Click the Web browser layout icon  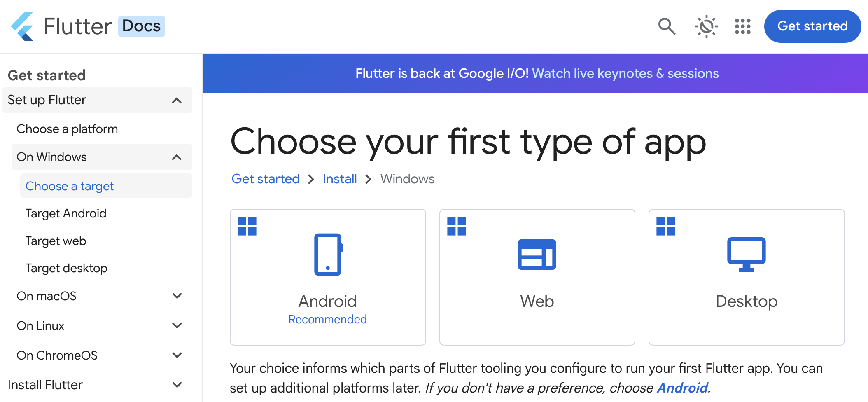(x=537, y=255)
